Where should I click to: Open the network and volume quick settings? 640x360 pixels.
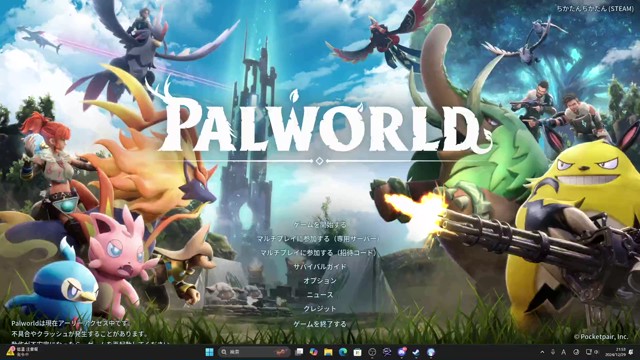[x=592, y=352]
